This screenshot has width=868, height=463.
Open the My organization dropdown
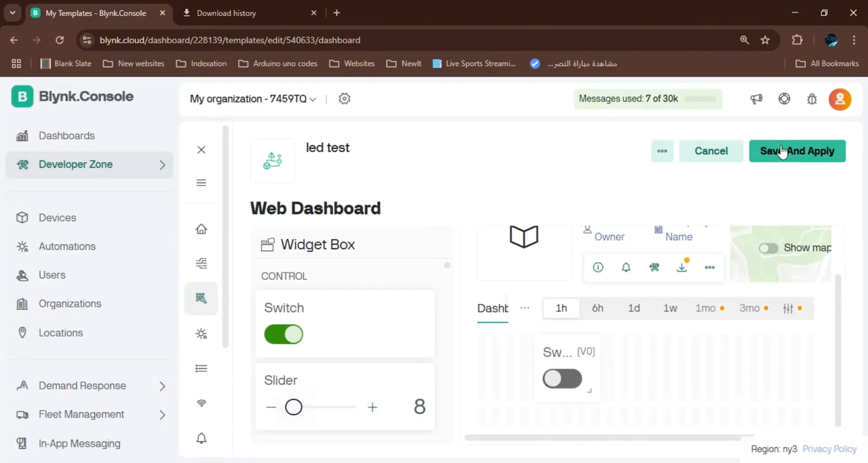(253, 99)
